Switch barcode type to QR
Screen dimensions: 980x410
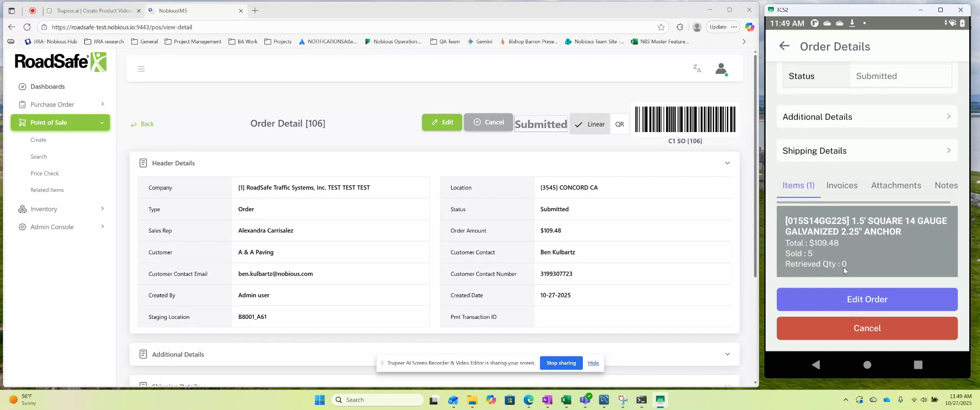click(x=620, y=124)
